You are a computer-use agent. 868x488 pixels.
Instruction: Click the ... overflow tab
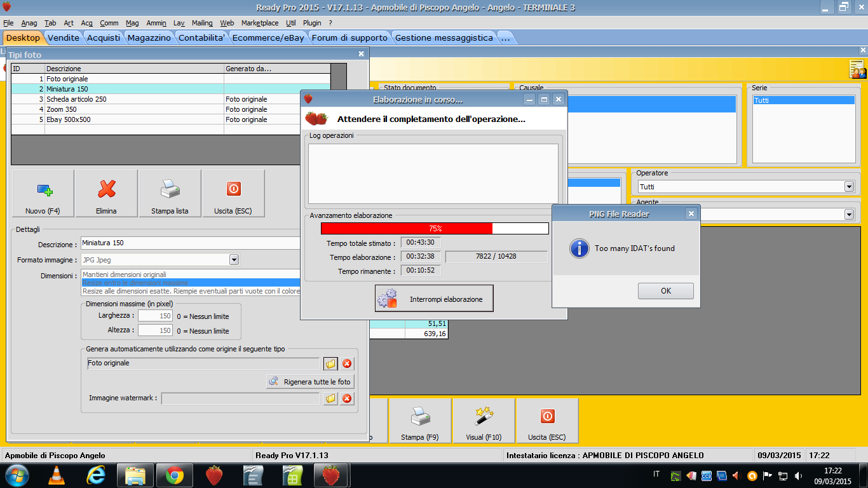(x=506, y=37)
